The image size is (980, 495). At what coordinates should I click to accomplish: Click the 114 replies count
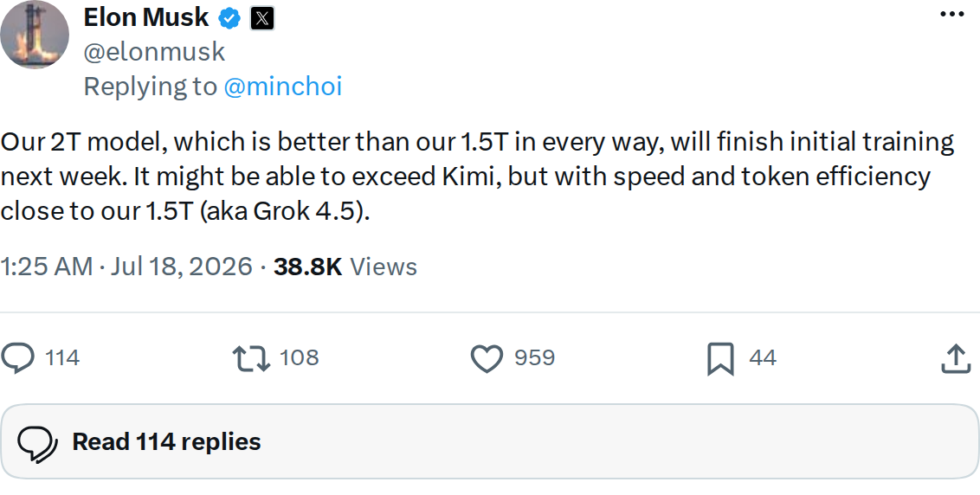tap(62, 357)
